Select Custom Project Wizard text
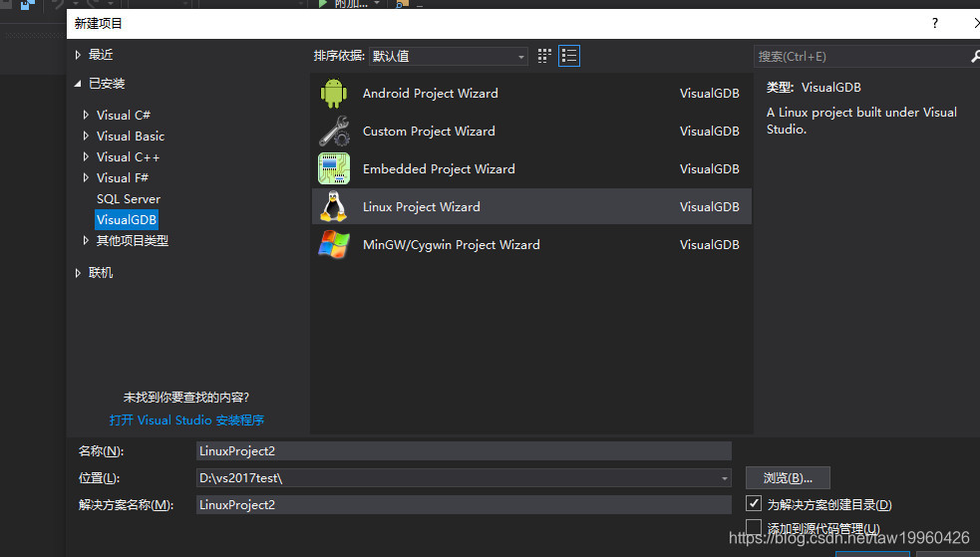980x557 pixels. click(429, 132)
